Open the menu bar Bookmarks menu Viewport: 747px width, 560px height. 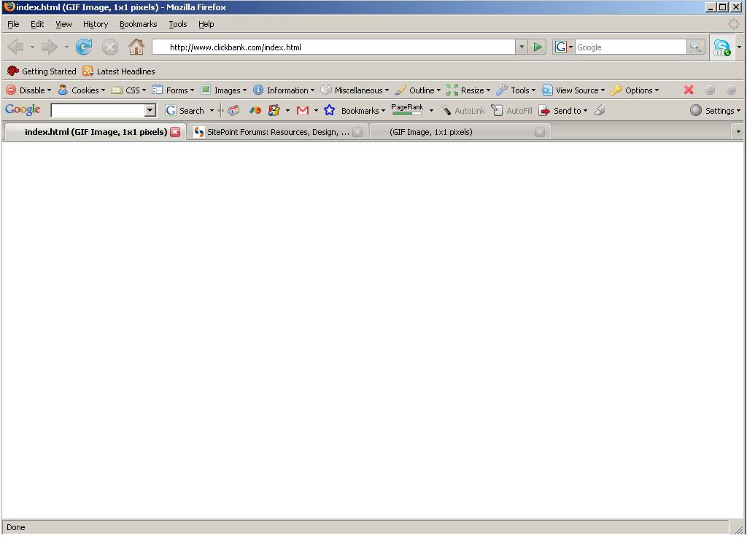pyautogui.click(x=138, y=24)
